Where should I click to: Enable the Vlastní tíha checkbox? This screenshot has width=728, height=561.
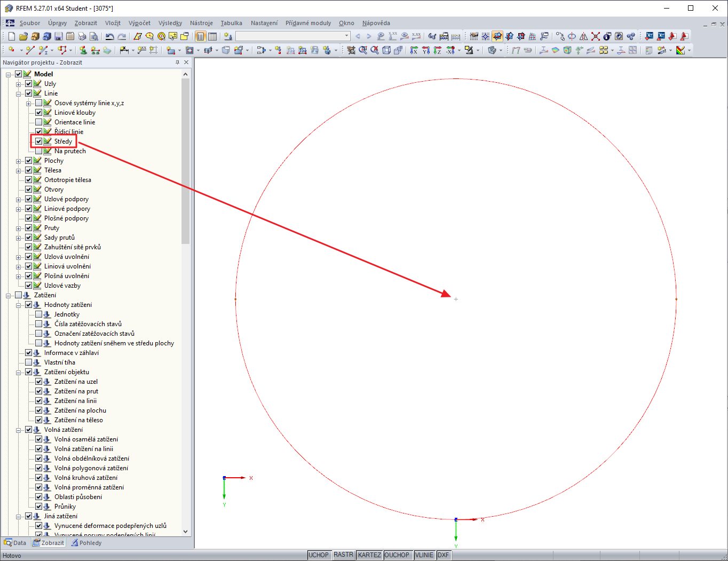[29, 362]
